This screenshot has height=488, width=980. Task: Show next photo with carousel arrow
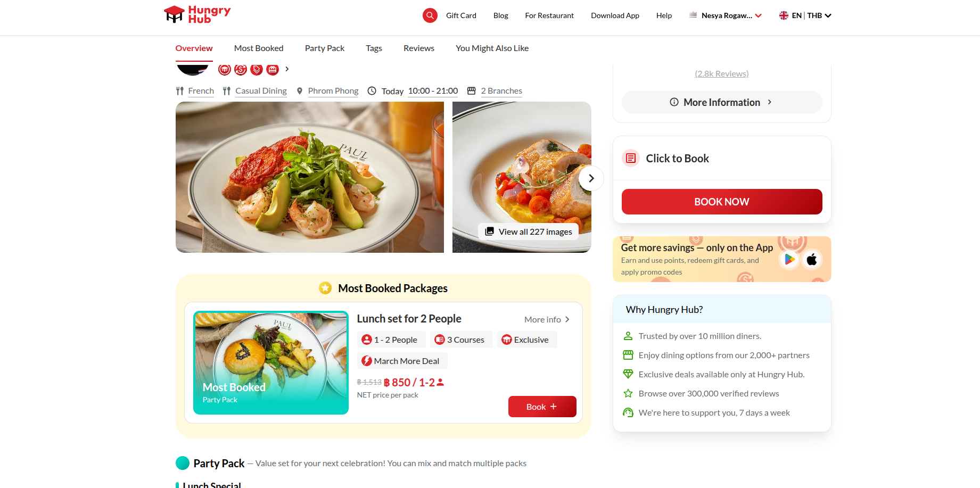[x=591, y=178]
